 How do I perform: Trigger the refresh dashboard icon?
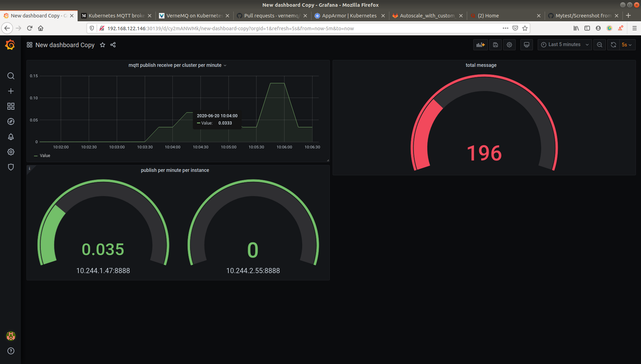[x=613, y=44]
